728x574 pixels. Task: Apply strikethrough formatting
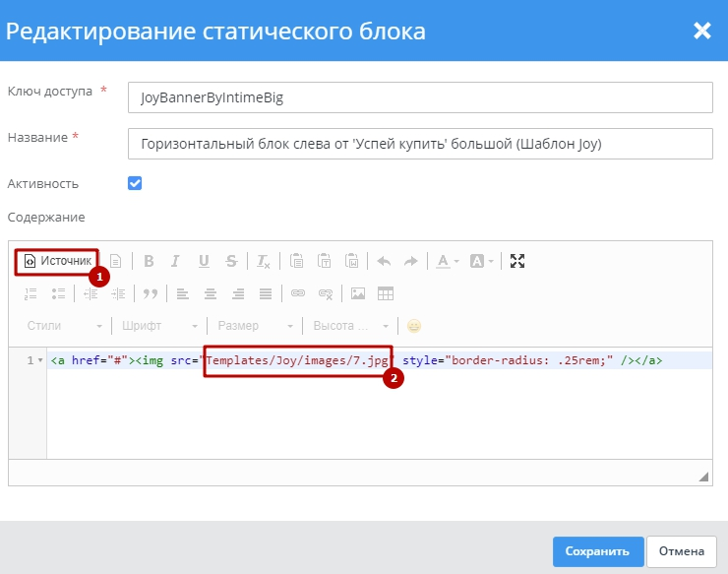point(230,261)
